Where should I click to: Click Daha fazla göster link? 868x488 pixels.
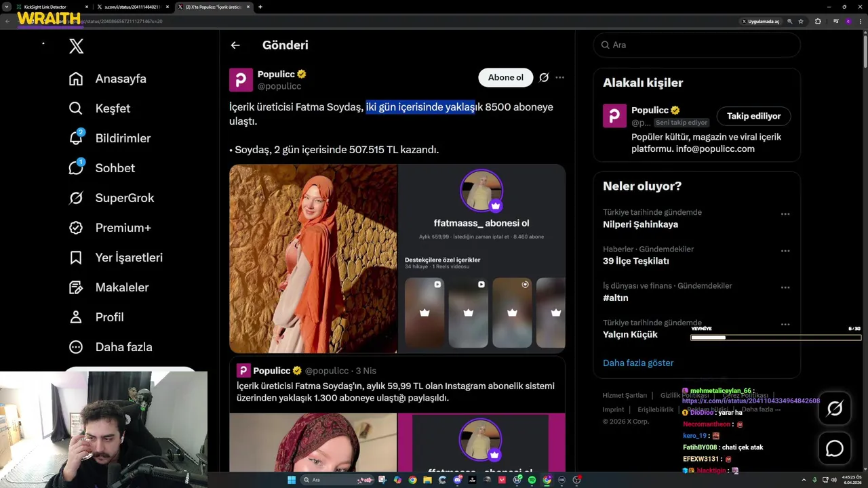coord(638,363)
